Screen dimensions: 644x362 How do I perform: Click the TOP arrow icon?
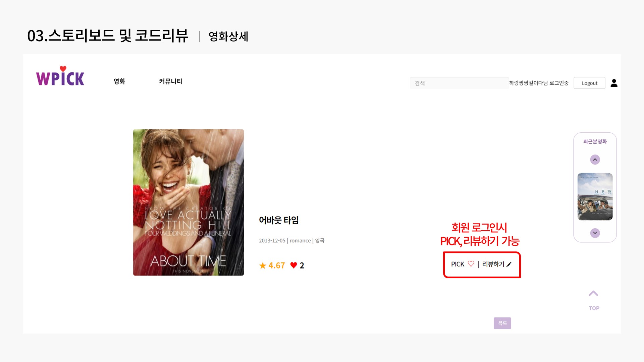pyautogui.click(x=593, y=294)
